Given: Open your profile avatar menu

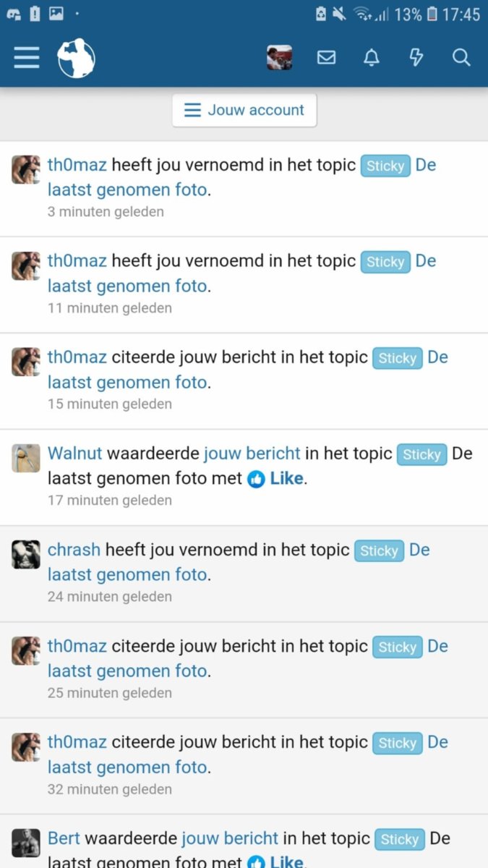Looking at the screenshot, I should 279,57.
